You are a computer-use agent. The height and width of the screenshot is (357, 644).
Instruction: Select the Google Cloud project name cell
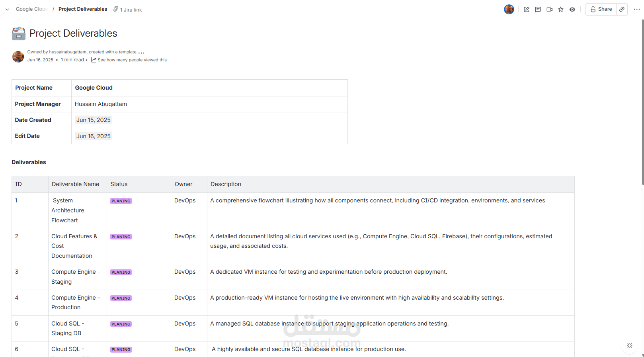[209, 88]
